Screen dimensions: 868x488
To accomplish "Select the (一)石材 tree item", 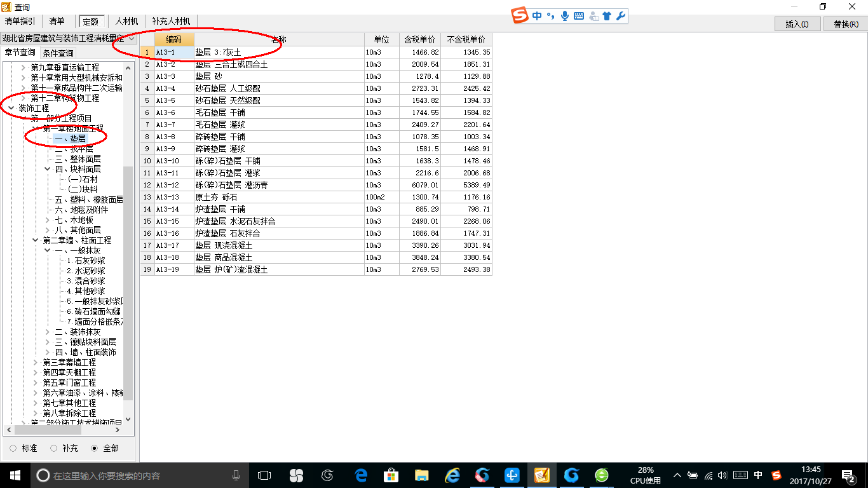I will click(83, 179).
